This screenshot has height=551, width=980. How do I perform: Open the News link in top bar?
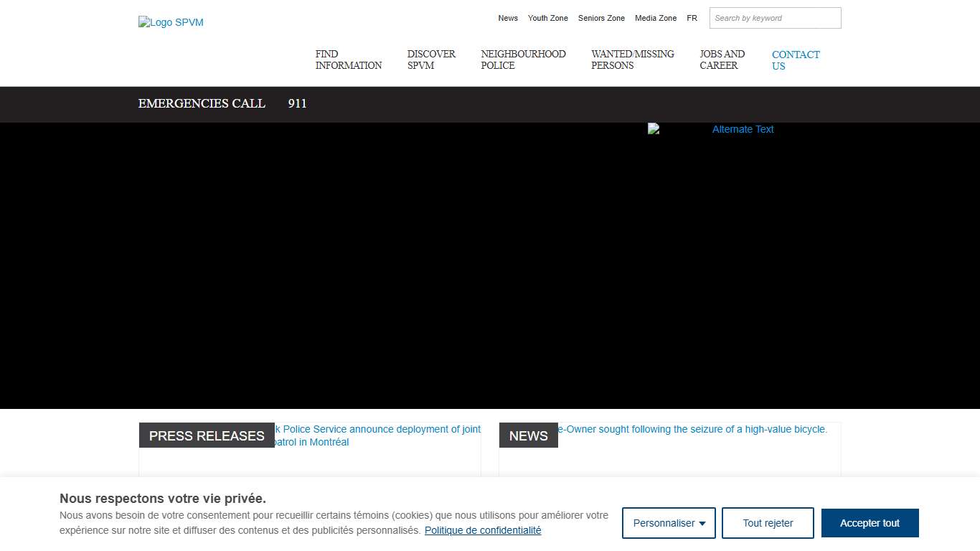coord(508,18)
